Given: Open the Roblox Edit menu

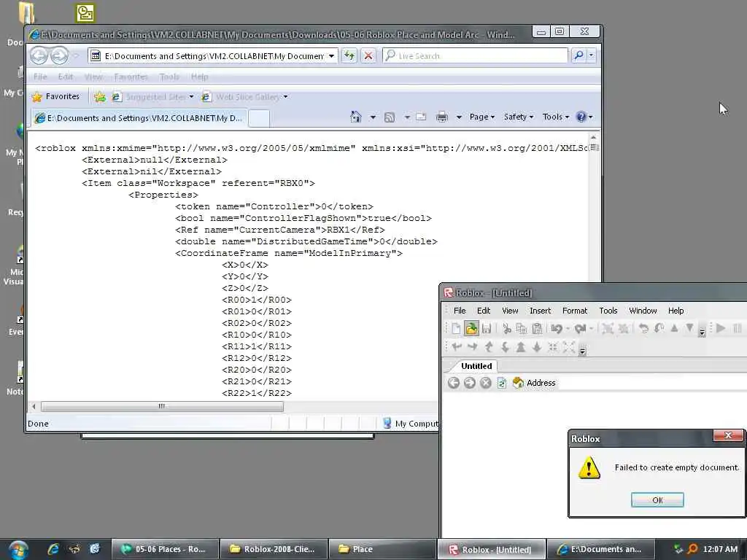Looking at the screenshot, I should click(x=484, y=311).
